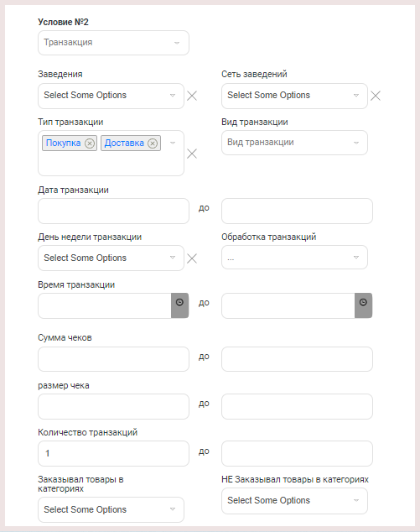Viewport: 420px width, 532px height.
Task: Clear the Тип транзакции field with X
Action: click(192, 154)
